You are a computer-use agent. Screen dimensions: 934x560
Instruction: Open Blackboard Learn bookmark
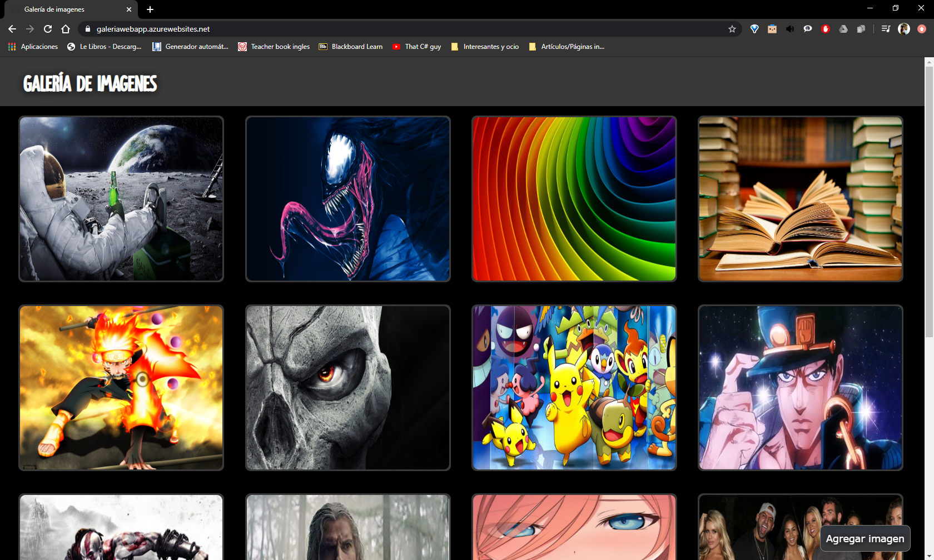[351, 47]
